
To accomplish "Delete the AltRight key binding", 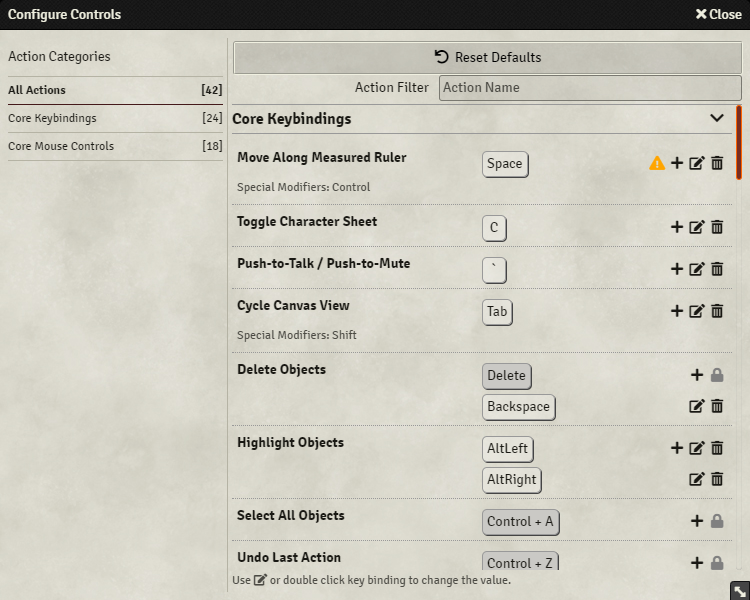I will pos(717,479).
